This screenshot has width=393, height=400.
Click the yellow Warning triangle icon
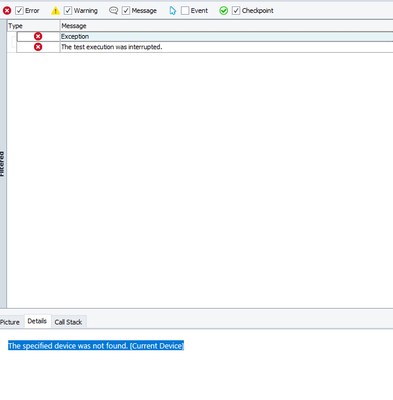55,11
